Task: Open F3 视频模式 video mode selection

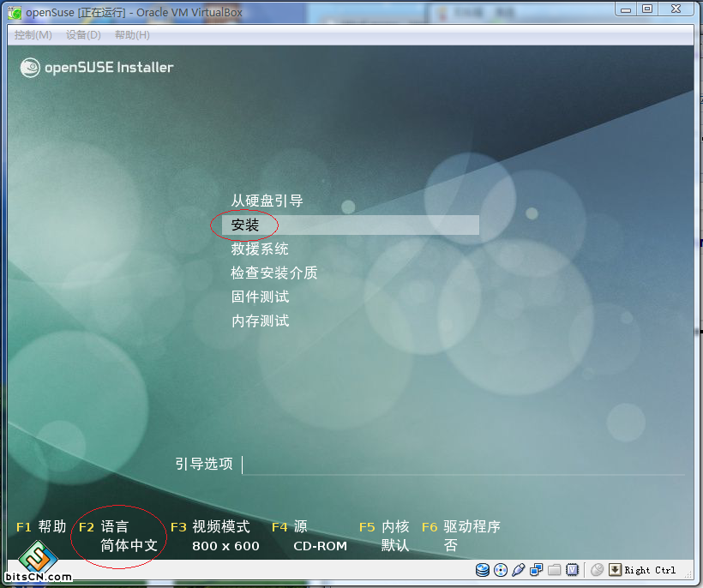Action: [x=210, y=526]
